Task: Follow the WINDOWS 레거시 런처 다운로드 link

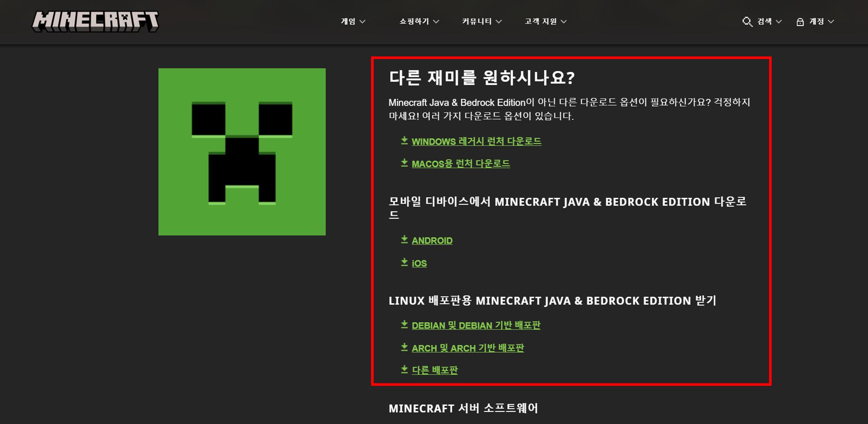Action: (x=477, y=141)
